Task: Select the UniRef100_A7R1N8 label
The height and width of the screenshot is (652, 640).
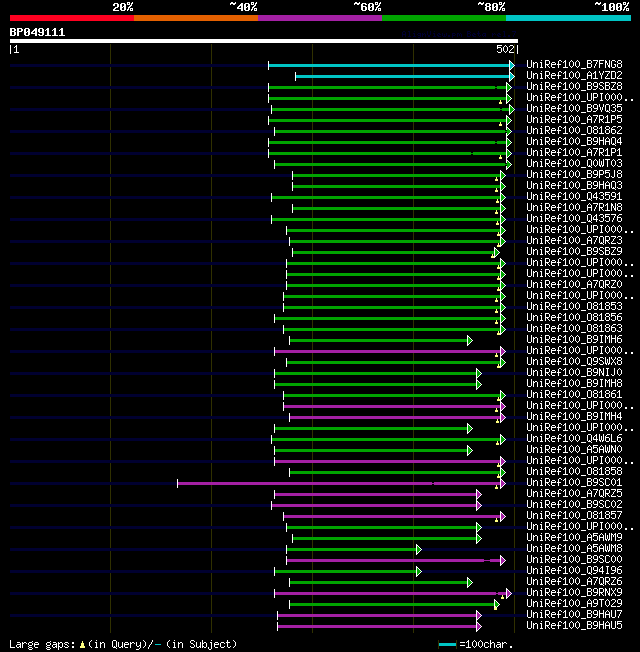Action: [574, 207]
